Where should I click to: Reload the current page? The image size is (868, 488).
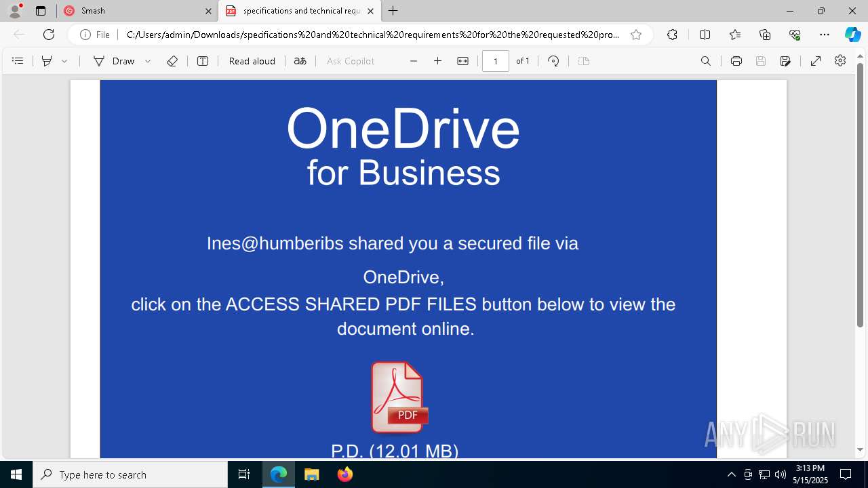49,35
